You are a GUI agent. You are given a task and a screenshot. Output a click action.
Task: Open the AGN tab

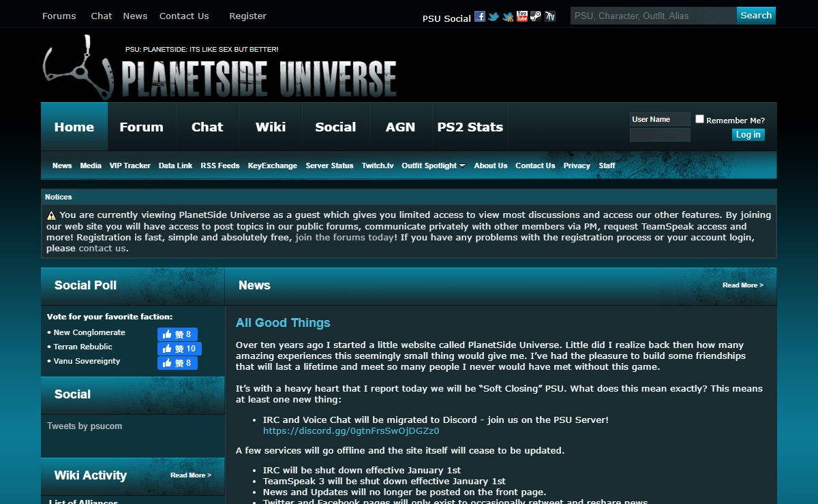400,127
